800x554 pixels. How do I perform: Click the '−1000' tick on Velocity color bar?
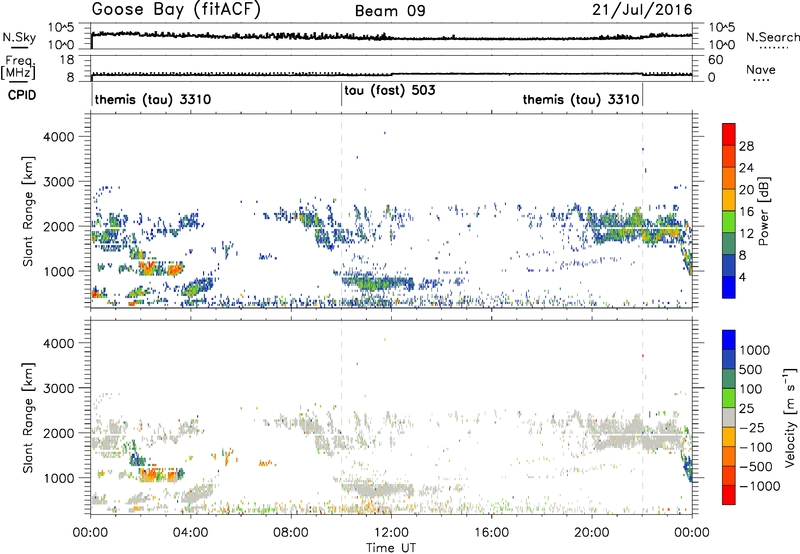tap(760, 486)
